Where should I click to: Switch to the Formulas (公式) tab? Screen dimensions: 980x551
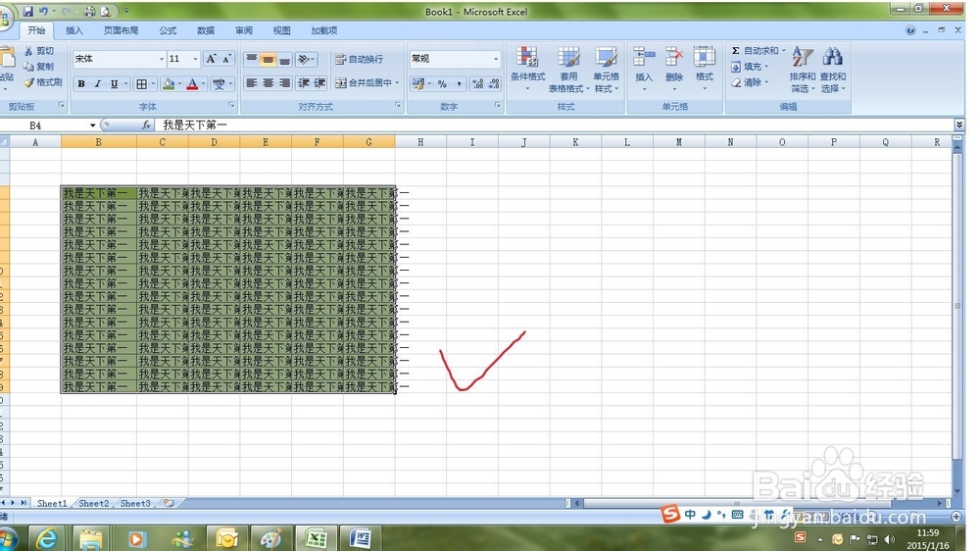click(x=168, y=30)
